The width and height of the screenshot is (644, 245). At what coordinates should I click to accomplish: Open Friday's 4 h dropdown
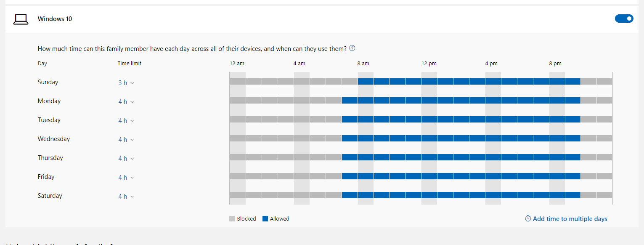(126, 177)
